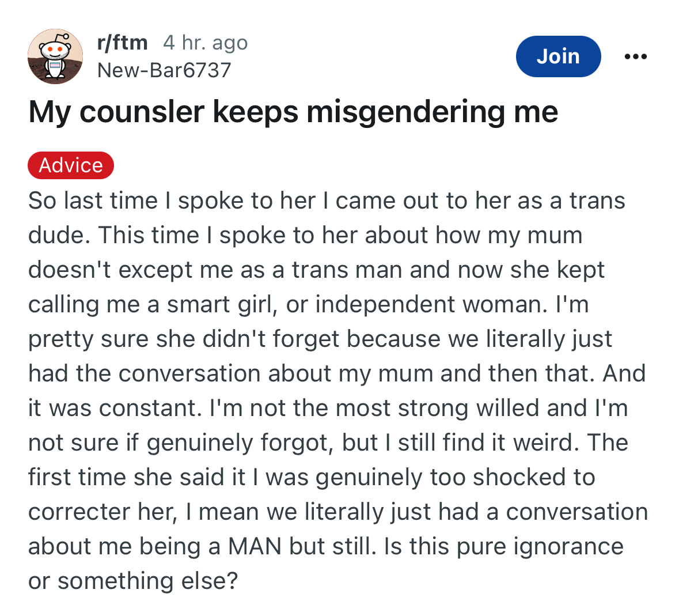Click the line starting 'first time she said it'
Viewport: 679px width, 616px height.
click(x=312, y=477)
